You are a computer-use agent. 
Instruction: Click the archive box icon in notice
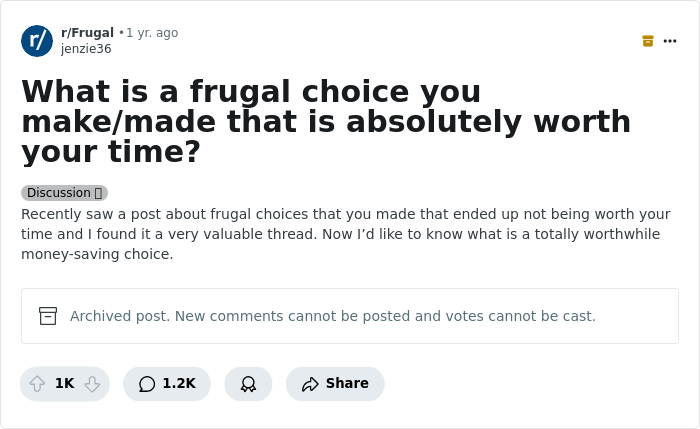48,316
